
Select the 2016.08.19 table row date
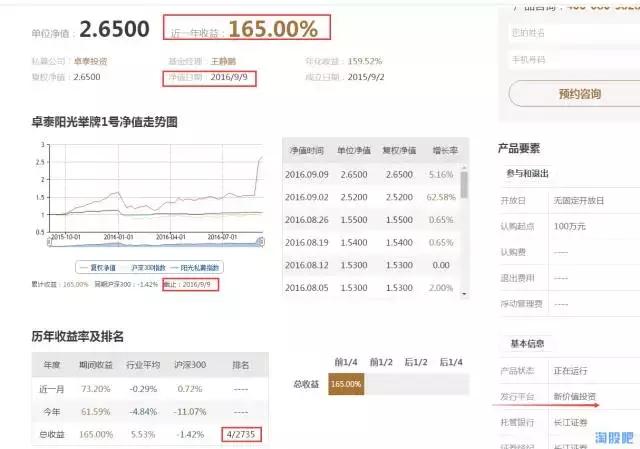click(x=307, y=242)
